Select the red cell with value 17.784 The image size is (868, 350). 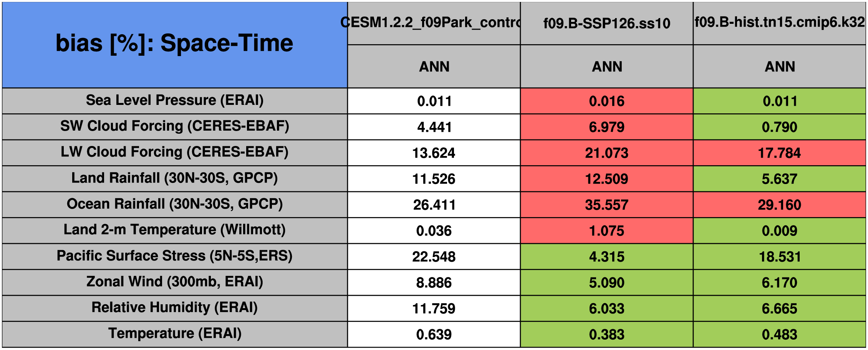779,153
